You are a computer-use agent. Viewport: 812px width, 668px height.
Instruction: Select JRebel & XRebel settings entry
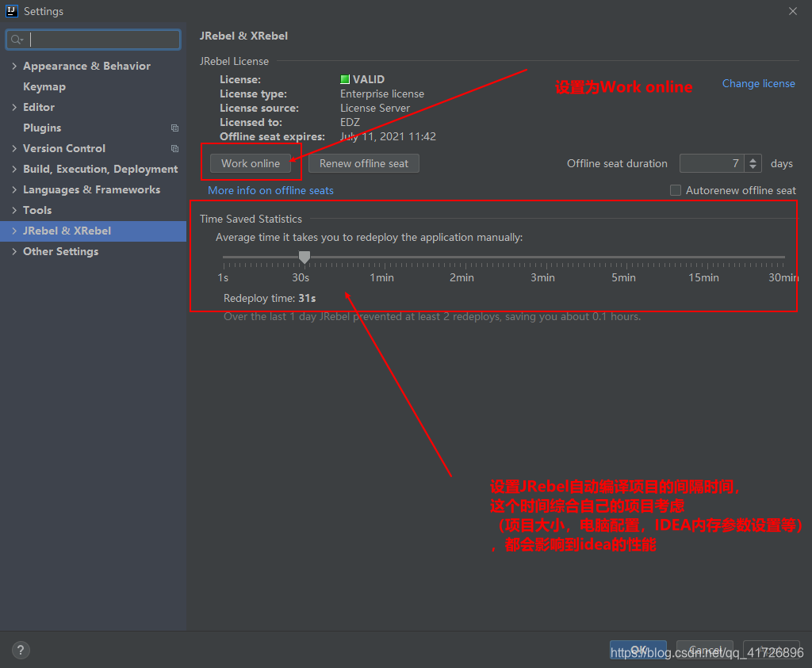tap(94, 231)
